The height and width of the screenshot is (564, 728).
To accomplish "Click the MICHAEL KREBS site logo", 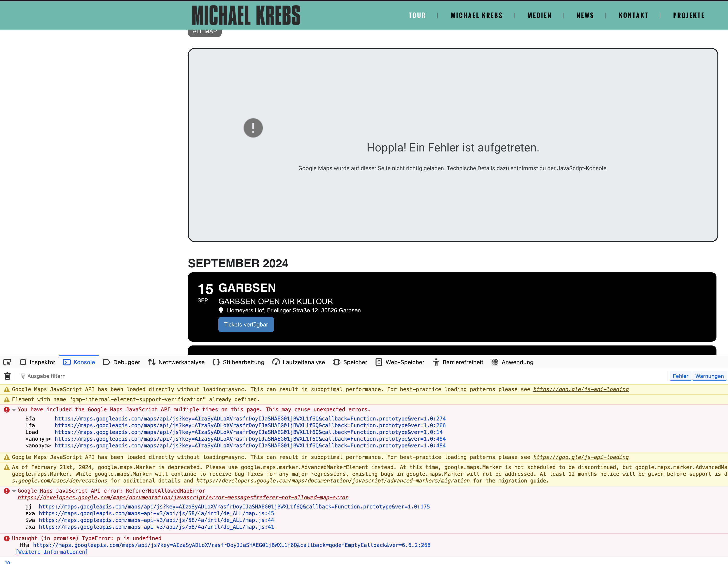I will (x=246, y=15).
